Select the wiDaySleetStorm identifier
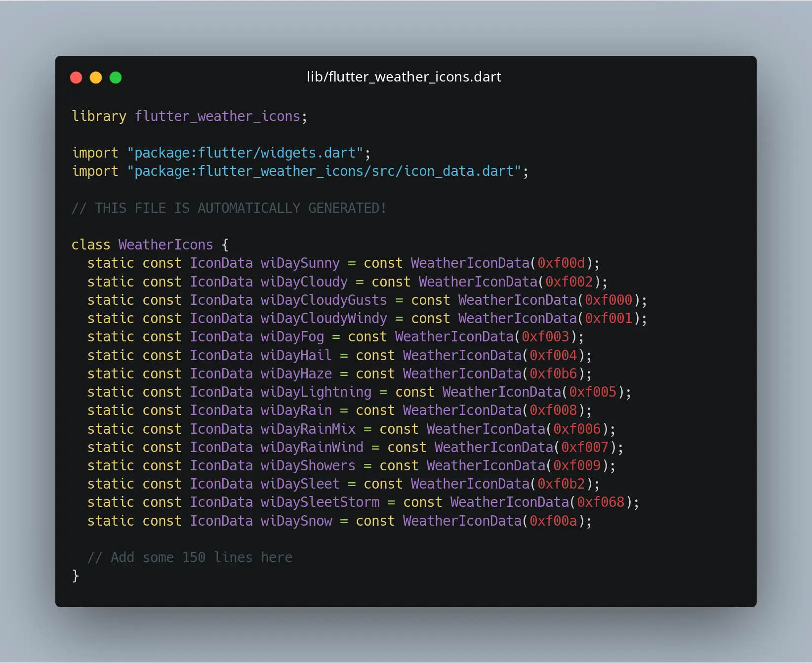812x663 pixels. click(x=320, y=502)
